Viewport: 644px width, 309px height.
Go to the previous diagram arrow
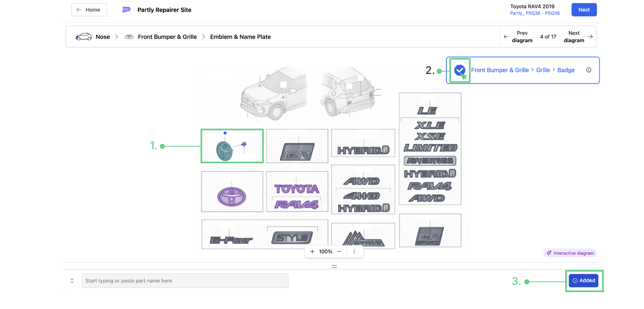[506, 37]
